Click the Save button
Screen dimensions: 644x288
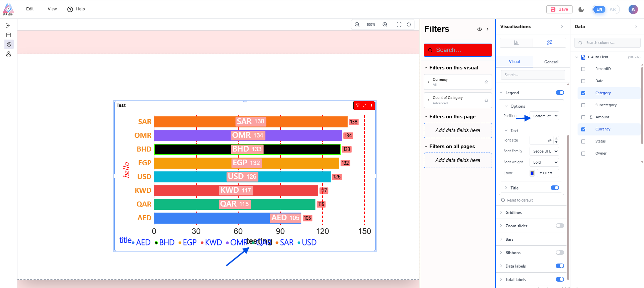[559, 9]
